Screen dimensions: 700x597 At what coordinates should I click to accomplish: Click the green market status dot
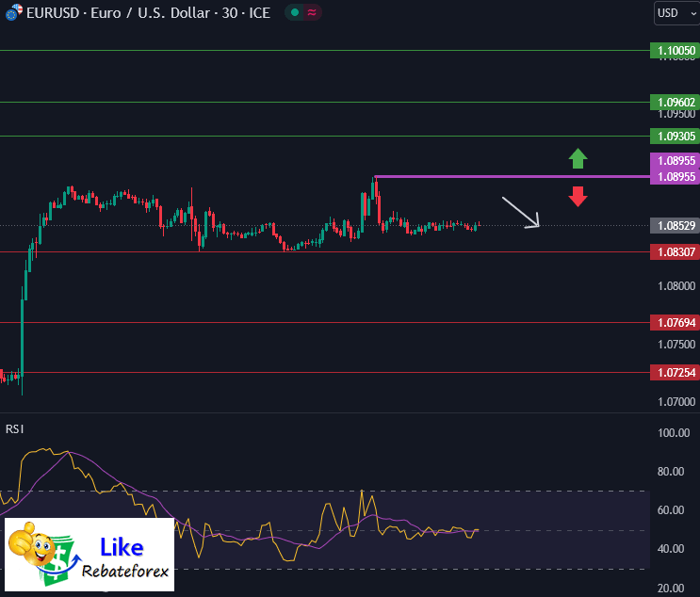(x=295, y=12)
